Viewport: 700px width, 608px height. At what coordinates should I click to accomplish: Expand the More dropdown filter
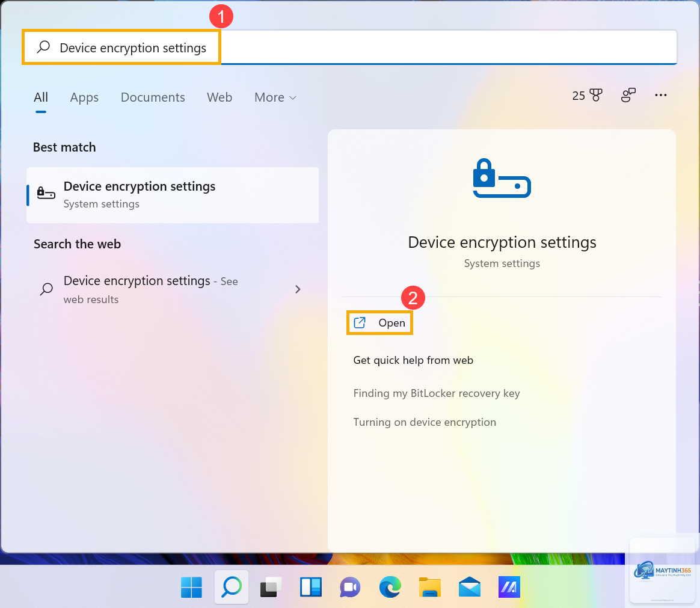click(x=275, y=97)
